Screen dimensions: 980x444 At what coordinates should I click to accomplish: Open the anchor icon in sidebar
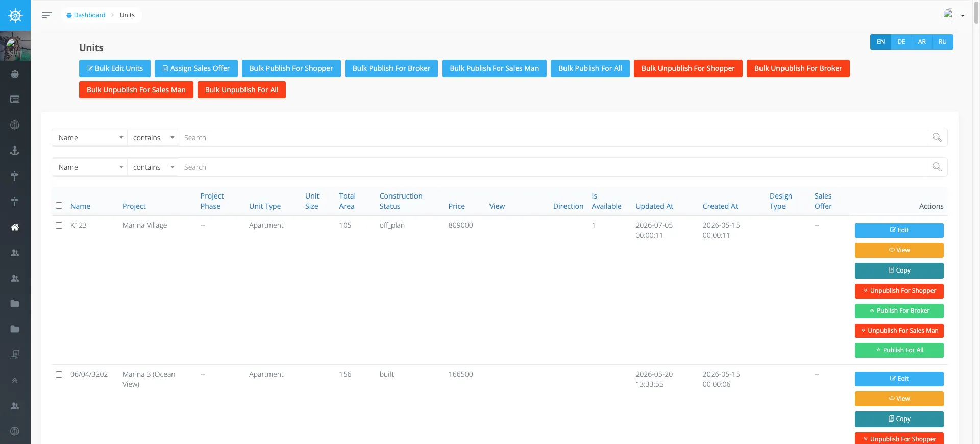pos(15,151)
